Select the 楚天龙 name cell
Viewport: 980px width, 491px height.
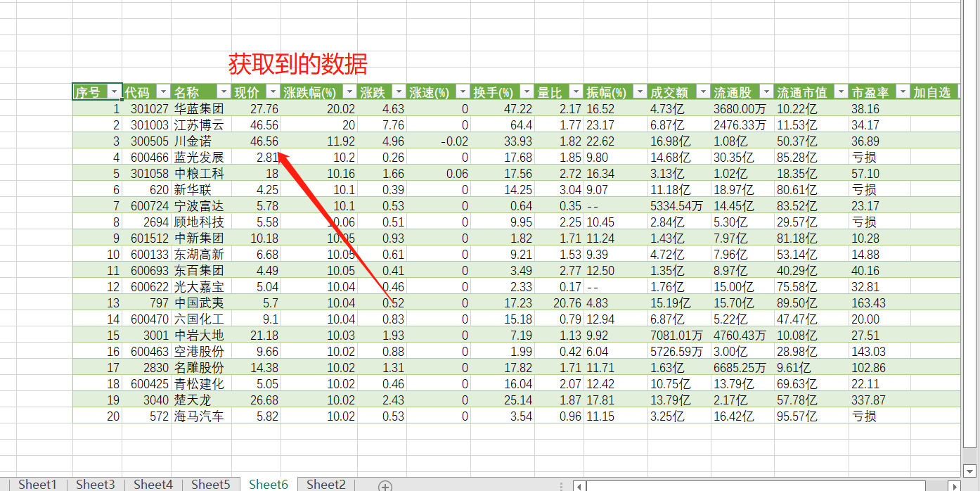pyautogui.click(x=201, y=400)
